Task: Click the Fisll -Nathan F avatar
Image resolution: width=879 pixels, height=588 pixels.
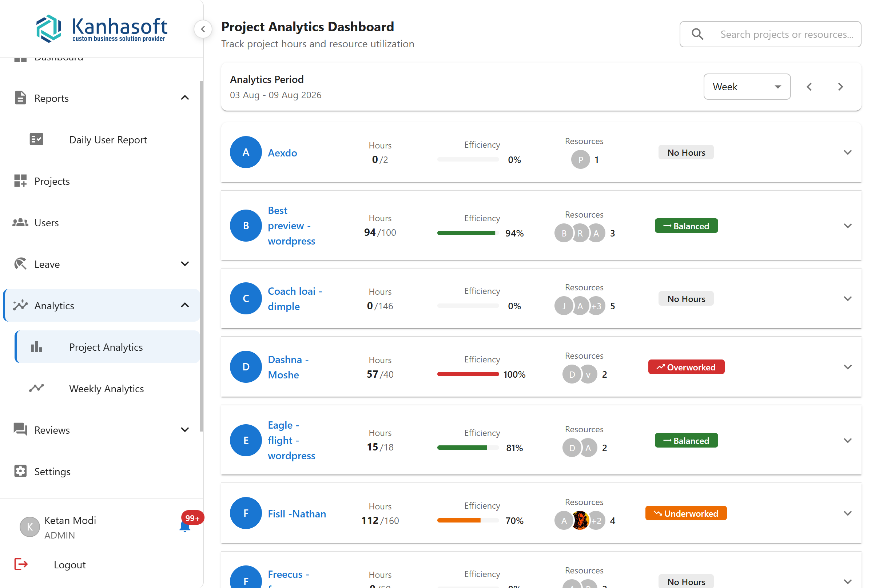Action: [x=246, y=513]
